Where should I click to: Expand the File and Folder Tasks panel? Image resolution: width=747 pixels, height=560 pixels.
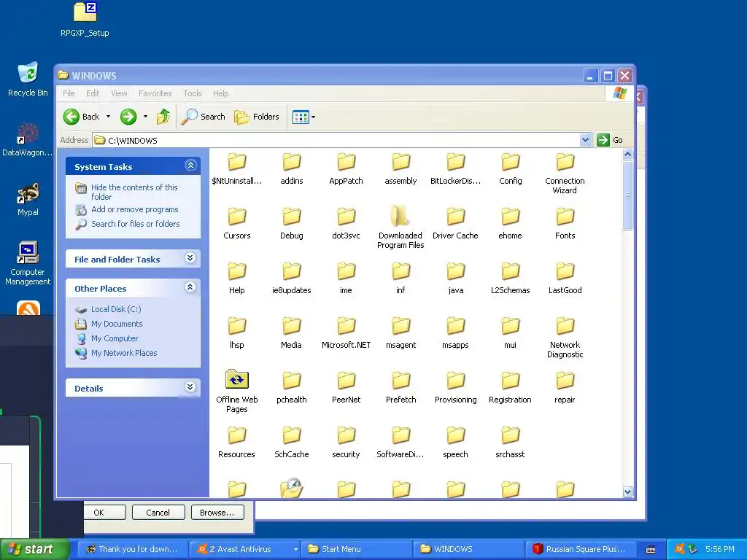click(x=190, y=258)
